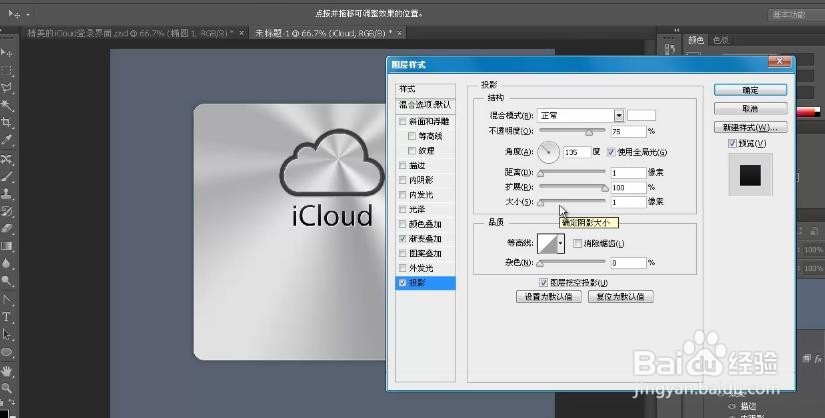Open the tool preset picker arrow
This screenshot has height=418, width=825.
pyautogui.click(x=28, y=15)
